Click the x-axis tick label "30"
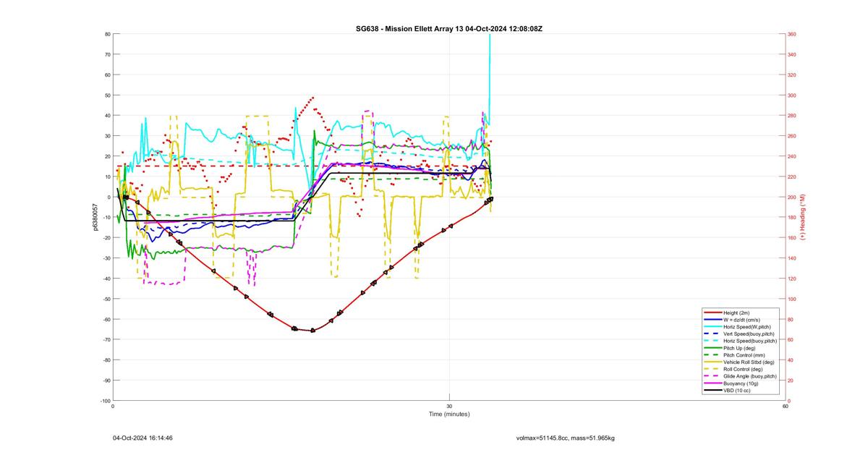The image size is (868, 450). pyautogui.click(x=449, y=406)
